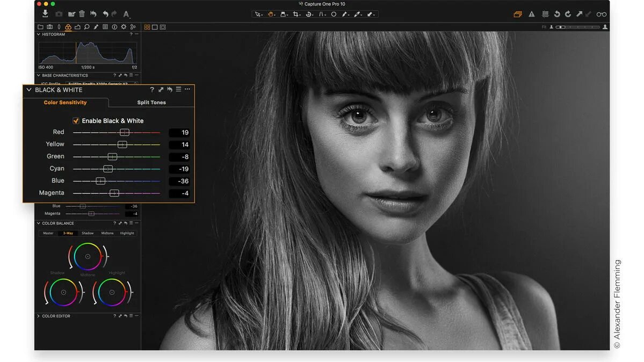Image resolution: width=644 pixels, height=362 pixels.
Task: Toggle the framed viewer mode icon
Action: [x=163, y=27]
